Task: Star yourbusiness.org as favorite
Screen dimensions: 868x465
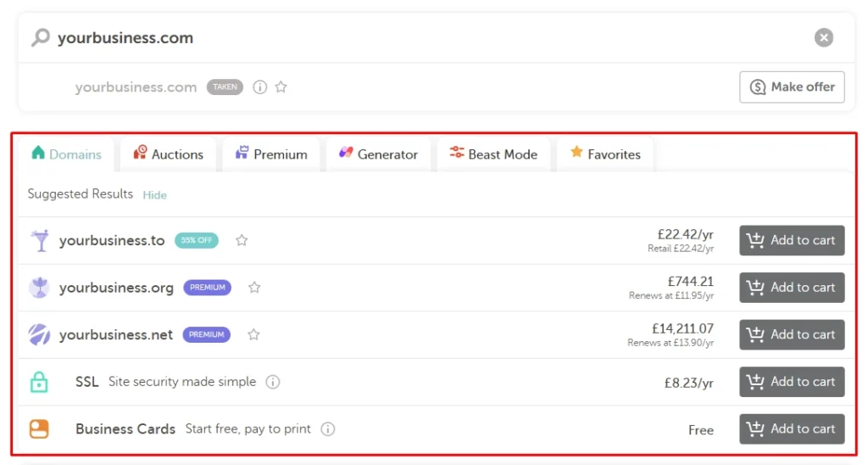Action: pos(254,288)
